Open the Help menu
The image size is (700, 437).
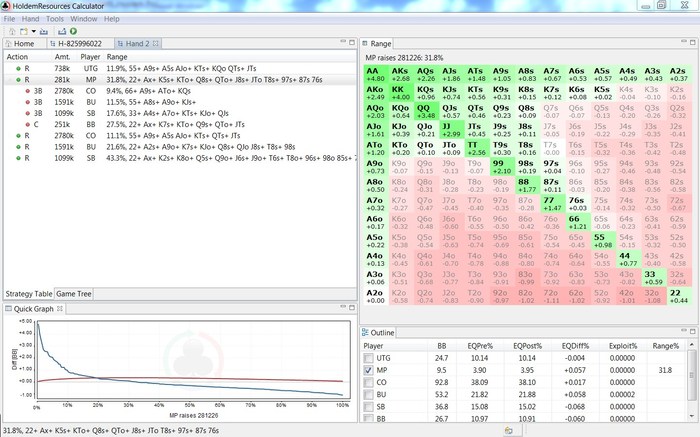pyautogui.click(x=112, y=19)
